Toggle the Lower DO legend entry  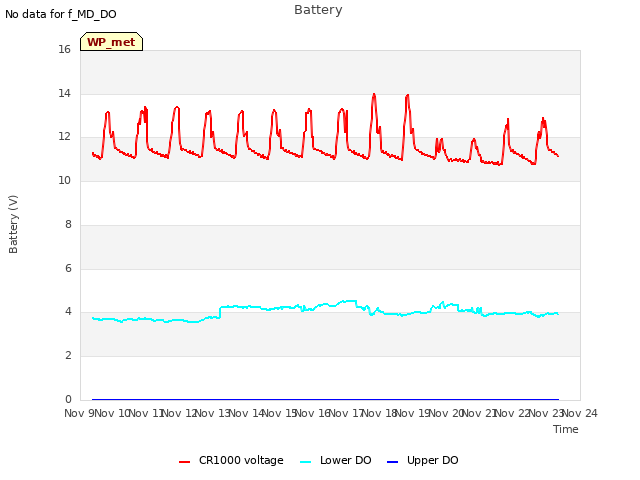coord(336,460)
